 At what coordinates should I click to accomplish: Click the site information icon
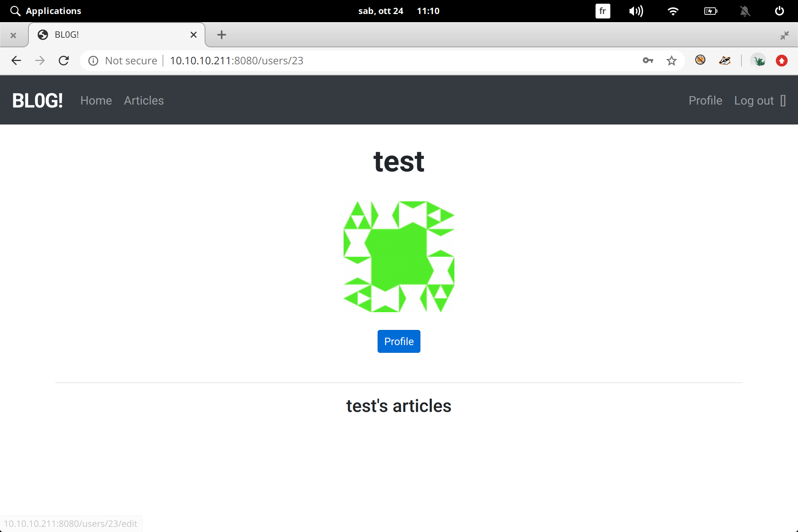93,61
